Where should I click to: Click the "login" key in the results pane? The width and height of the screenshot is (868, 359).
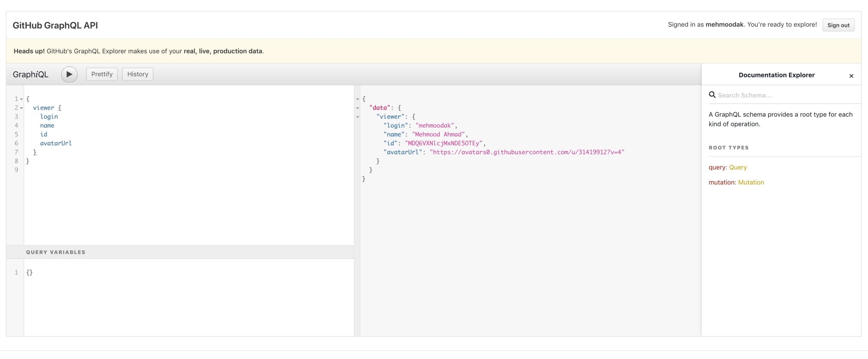396,126
